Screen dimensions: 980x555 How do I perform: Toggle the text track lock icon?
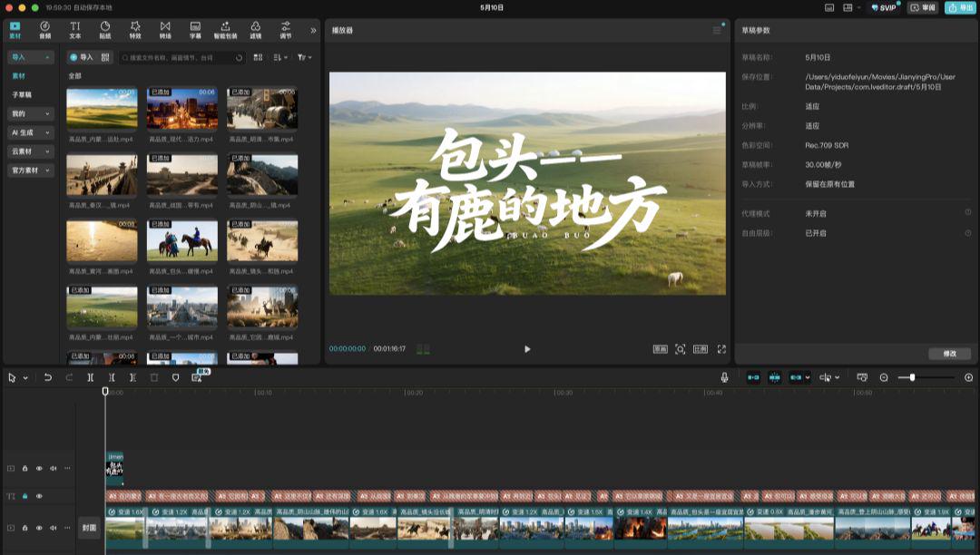point(24,496)
